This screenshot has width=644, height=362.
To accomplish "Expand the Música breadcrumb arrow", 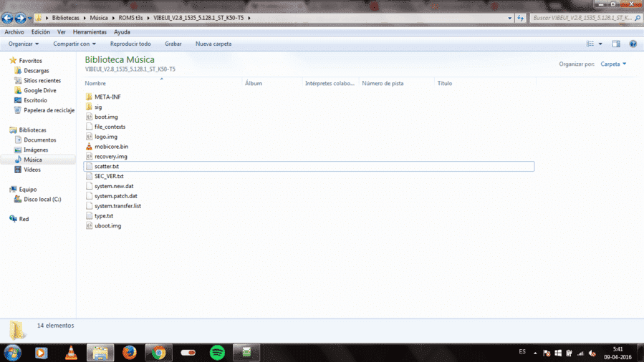I will [113, 18].
